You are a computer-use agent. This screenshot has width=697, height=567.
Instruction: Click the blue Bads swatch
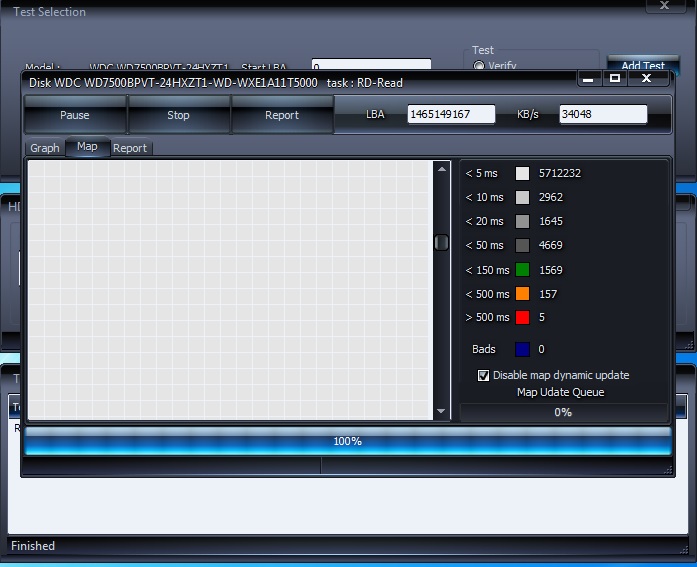[x=522, y=349]
